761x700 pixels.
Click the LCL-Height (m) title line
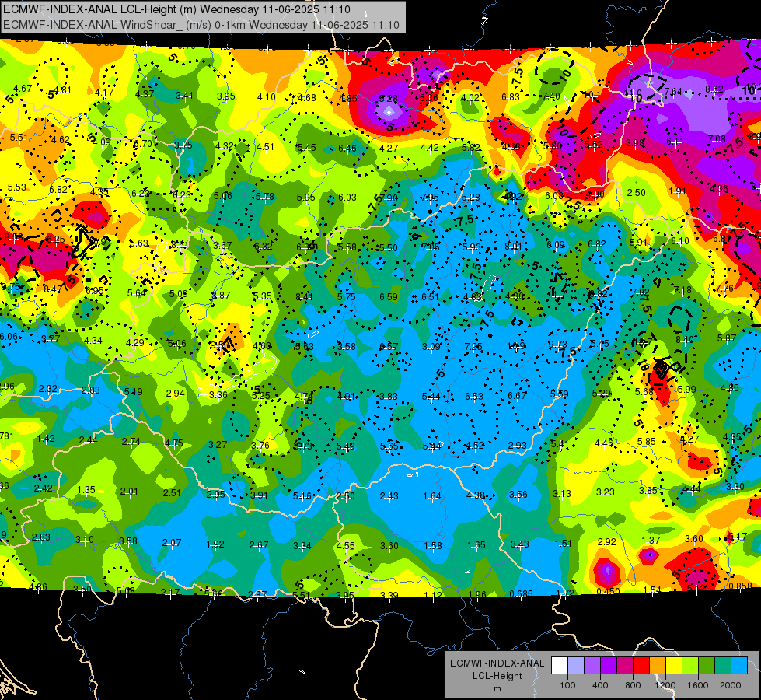coord(176,9)
